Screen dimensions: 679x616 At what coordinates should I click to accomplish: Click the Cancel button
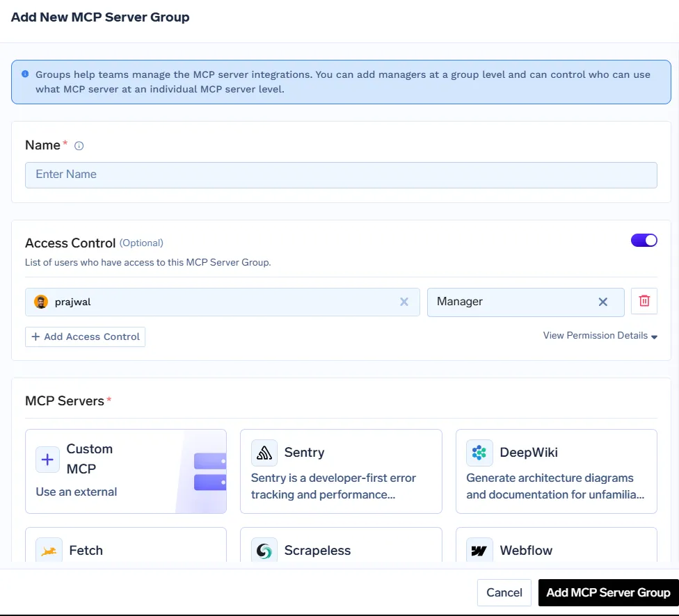tap(504, 592)
